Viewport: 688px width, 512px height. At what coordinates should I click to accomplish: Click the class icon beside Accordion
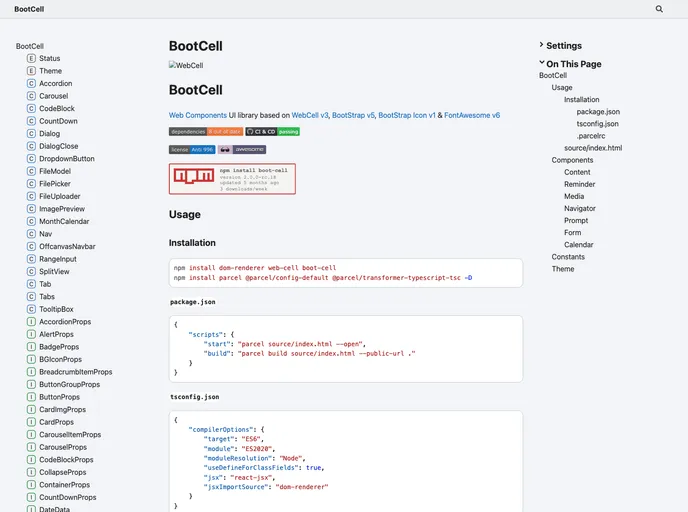tap(31, 83)
